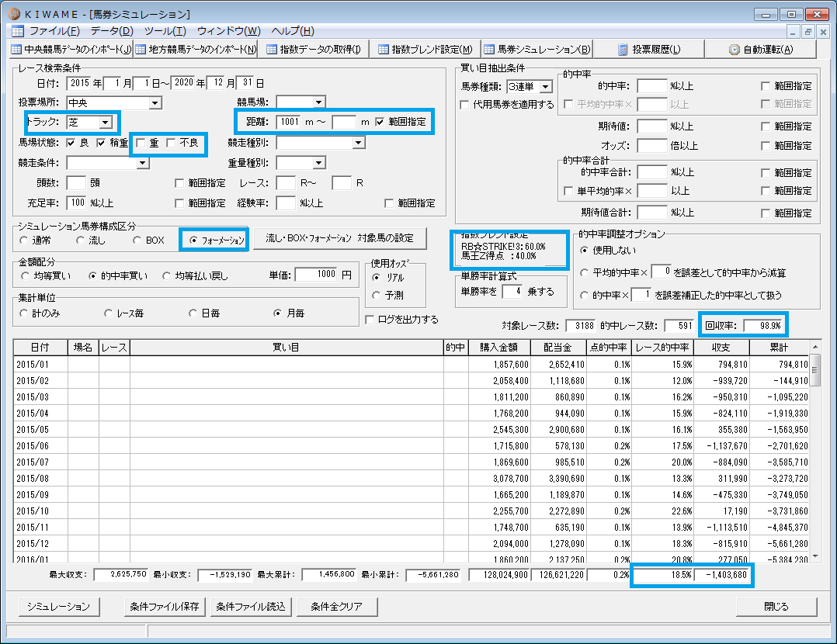The height and width of the screenshot is (644, 837).
Task: Toggle 稍重 track condition checkbox
Action: pyautogui.click(x=101, y=143)
